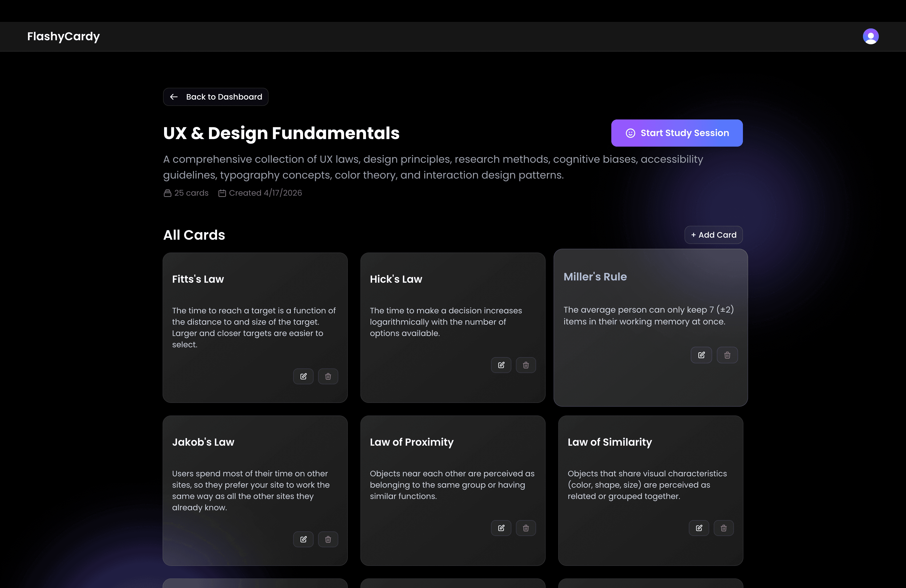The width and height of the screenshot is (906, 588).
Task: Start Study Session
Action: click(x=677, y=133)
